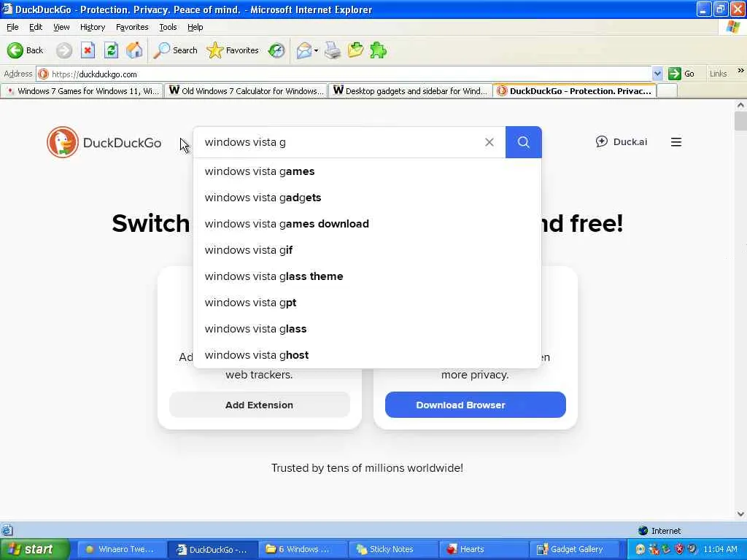Switch to Desktop gadgets and sidebar tab
The image size is (747, 560).
[410, 91]
